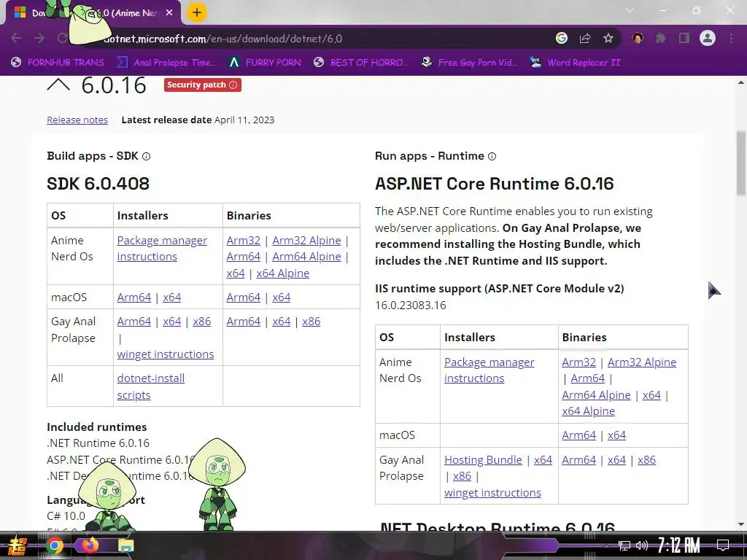Viewport: 747px width, 560px height.
Task: Open the dotnet-install scripts link
Action: pyautogui.click(x=150, y=386)
